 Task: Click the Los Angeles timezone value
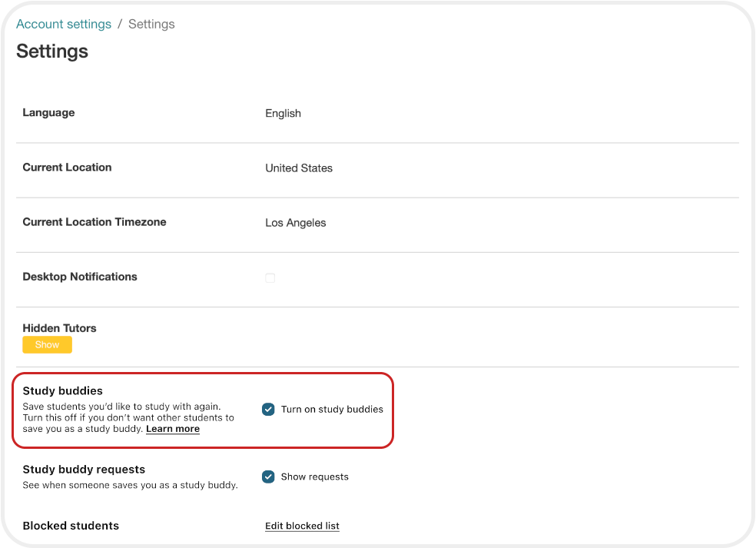(x=295, y=223)
